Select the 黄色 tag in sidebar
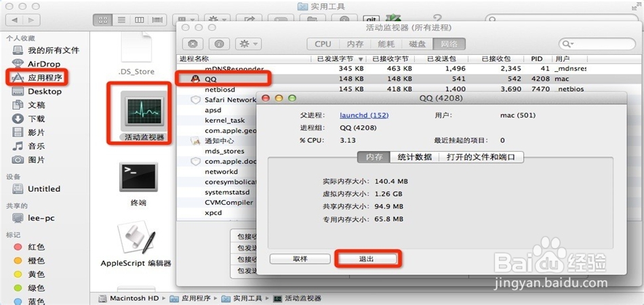 pyautogui.click(x=29, y=274)
